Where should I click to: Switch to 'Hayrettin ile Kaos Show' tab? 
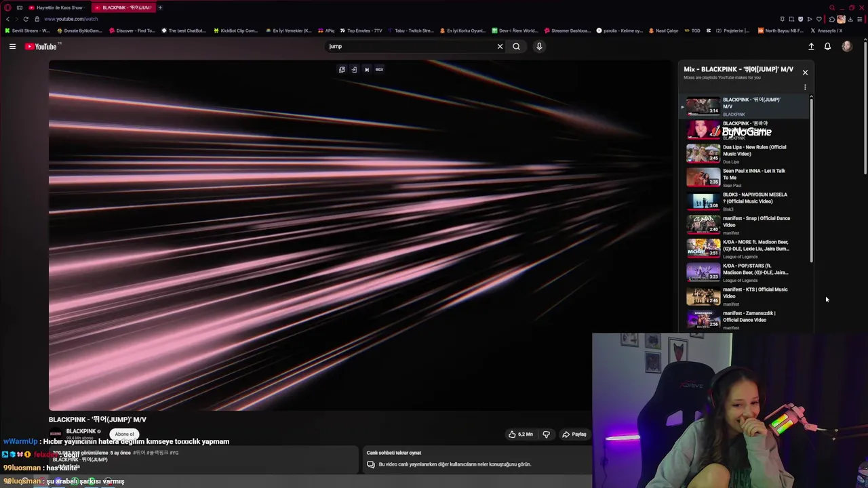pos(57,7)
